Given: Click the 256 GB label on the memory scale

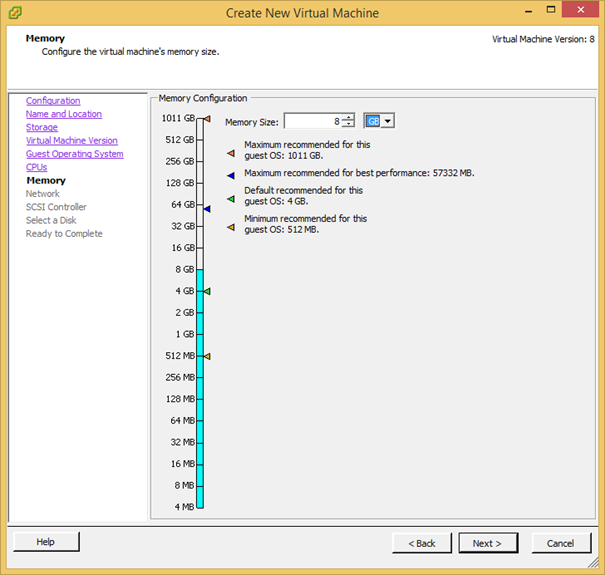Looking at the screenshot, I should pyautogui.click(x=180, y=161).
